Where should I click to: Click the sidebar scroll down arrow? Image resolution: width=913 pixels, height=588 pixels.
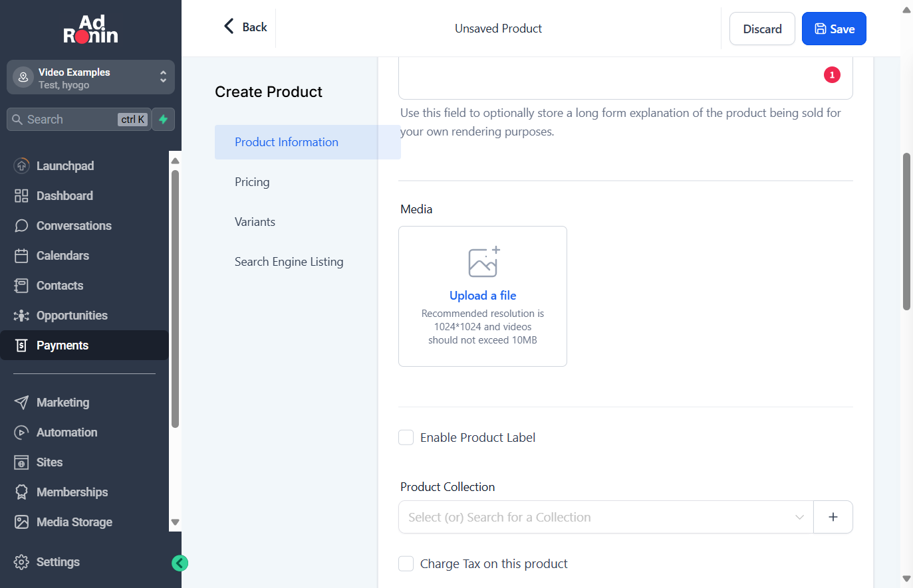[176, 522]
